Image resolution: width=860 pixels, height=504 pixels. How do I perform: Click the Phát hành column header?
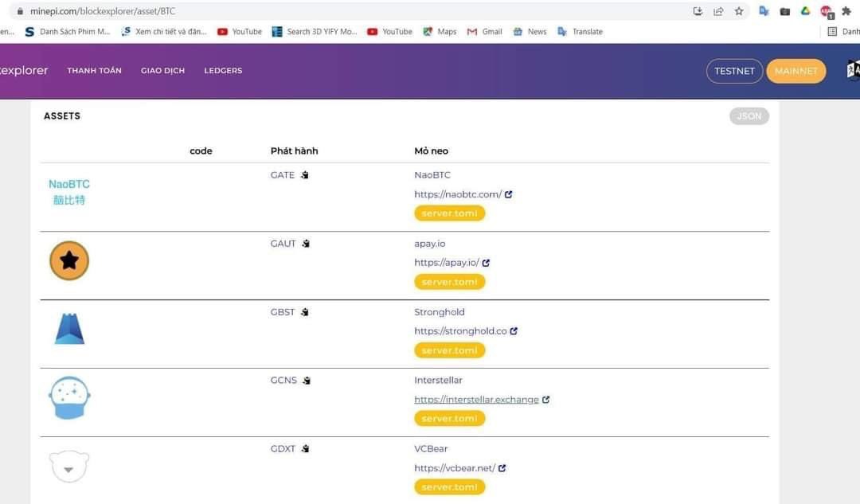(x=294, y=150)
